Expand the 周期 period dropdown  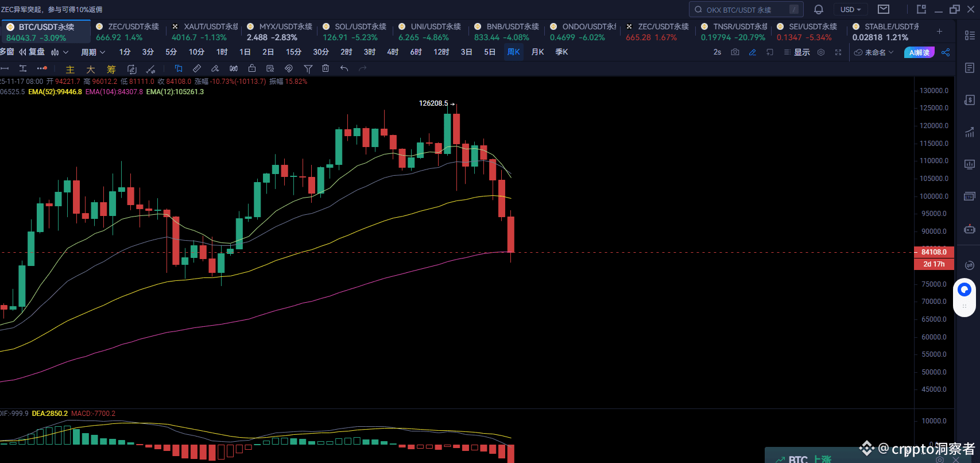pos(93,52)
